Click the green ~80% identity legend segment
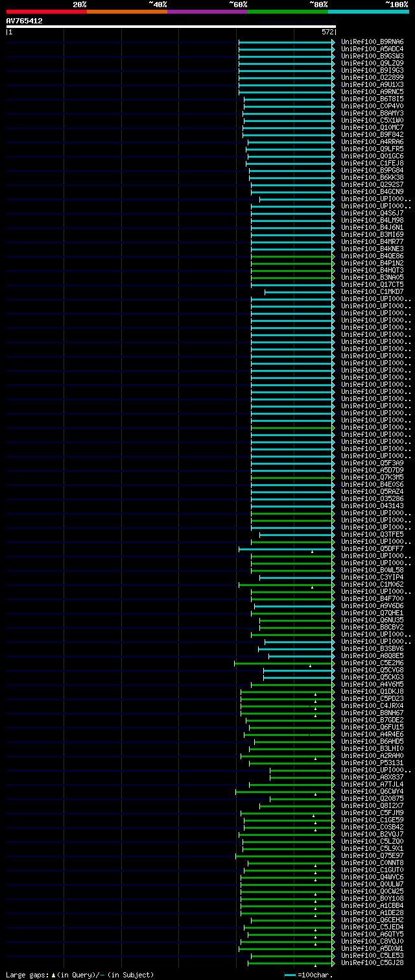Screen dimensions: 415x980 tap(288, 12)
